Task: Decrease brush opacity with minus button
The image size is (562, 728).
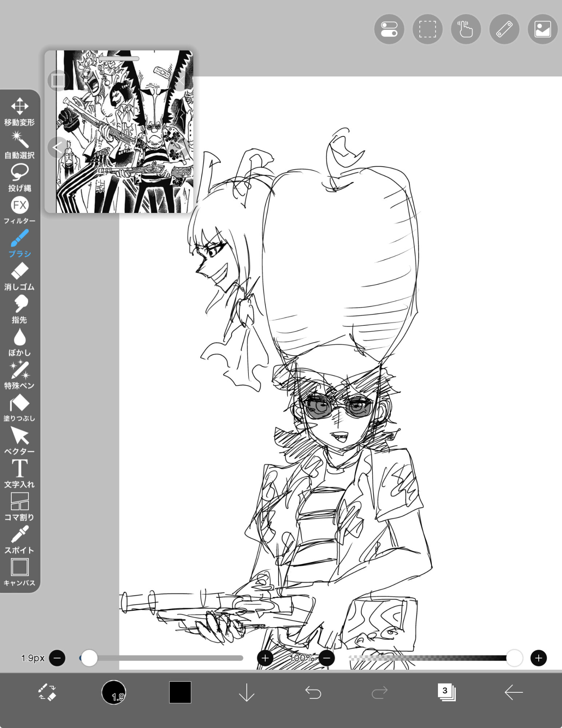Action: 327,658
